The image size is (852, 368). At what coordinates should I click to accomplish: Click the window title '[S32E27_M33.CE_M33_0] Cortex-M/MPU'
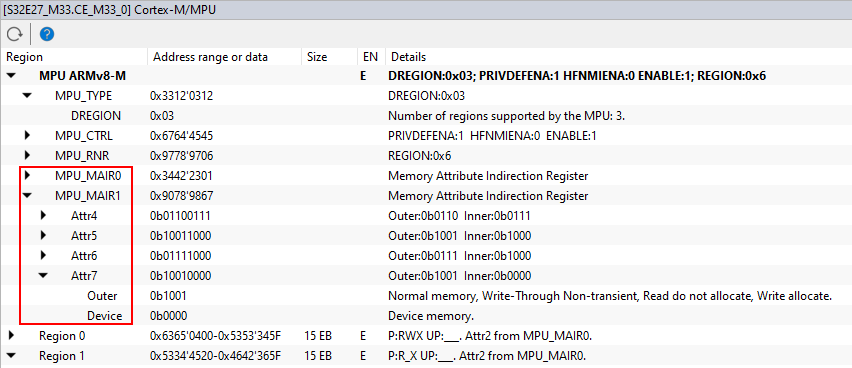[111, 9]
